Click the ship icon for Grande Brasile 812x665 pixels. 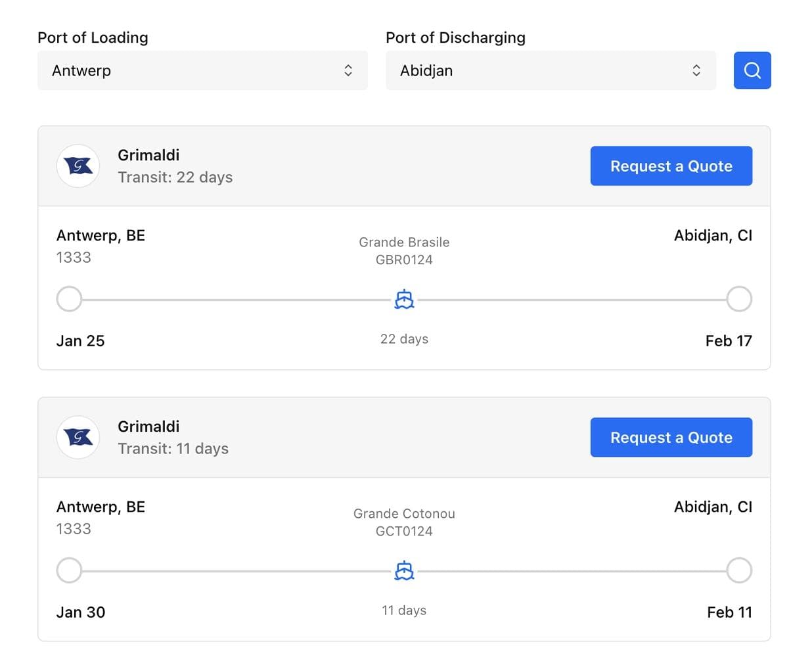pos(404,300)
